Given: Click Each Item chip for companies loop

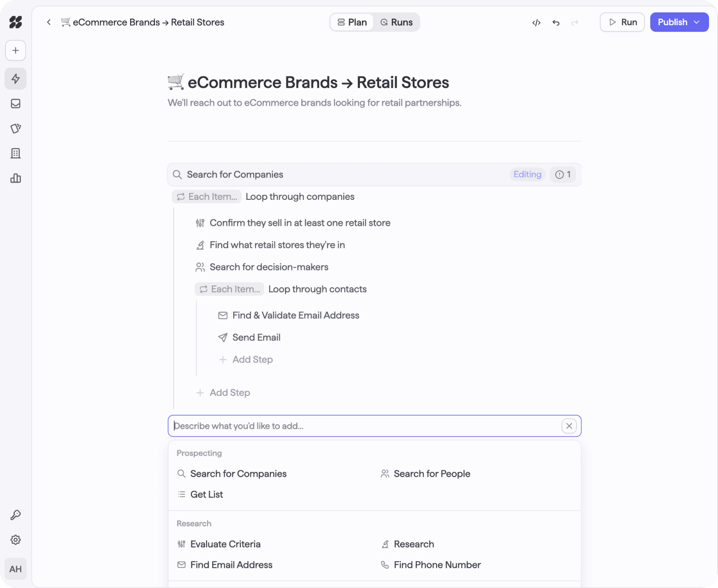Looking at the screenshot, I should point(207,197).
